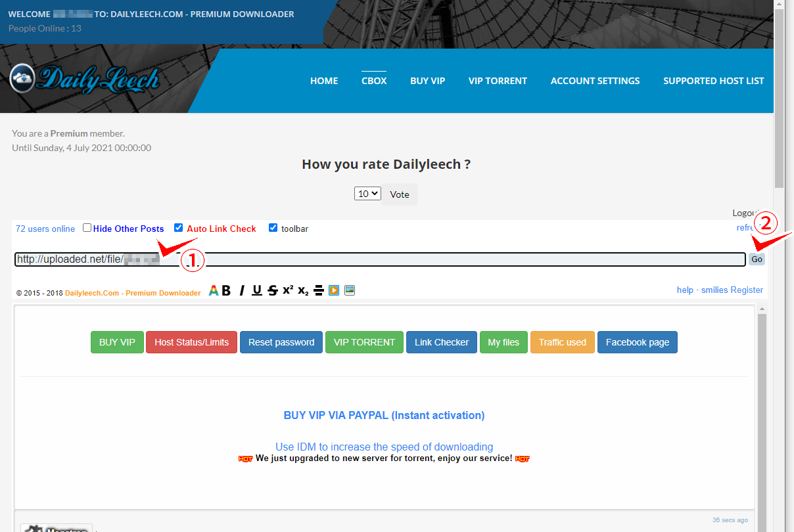
Task: Click the People Online : 13 text
Action: click(x=45, y=28)
